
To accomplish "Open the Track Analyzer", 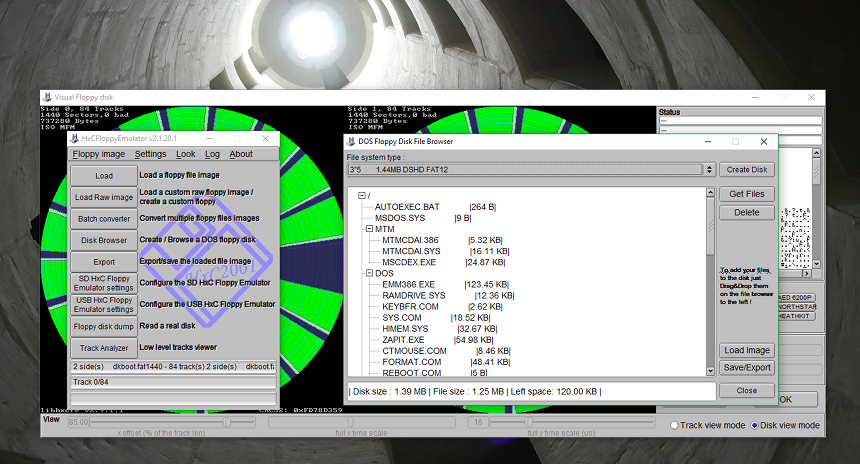I will [104, 348].
